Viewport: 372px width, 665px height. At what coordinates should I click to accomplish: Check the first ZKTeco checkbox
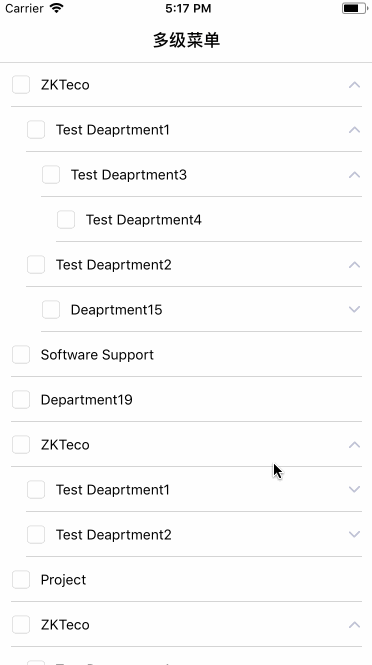(21, 84)
